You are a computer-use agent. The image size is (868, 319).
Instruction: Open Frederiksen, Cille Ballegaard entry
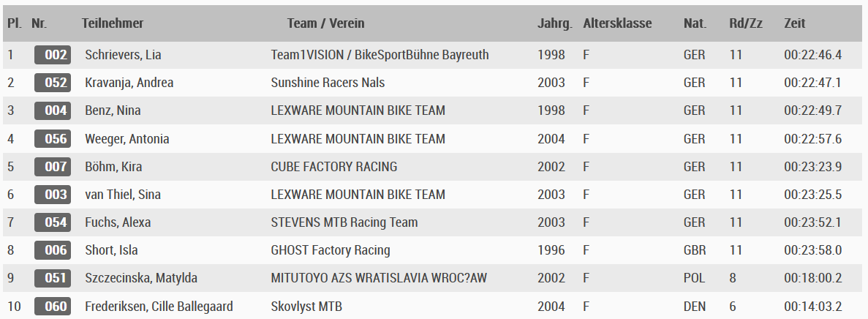pyautogui.click(x=159, y=307)
